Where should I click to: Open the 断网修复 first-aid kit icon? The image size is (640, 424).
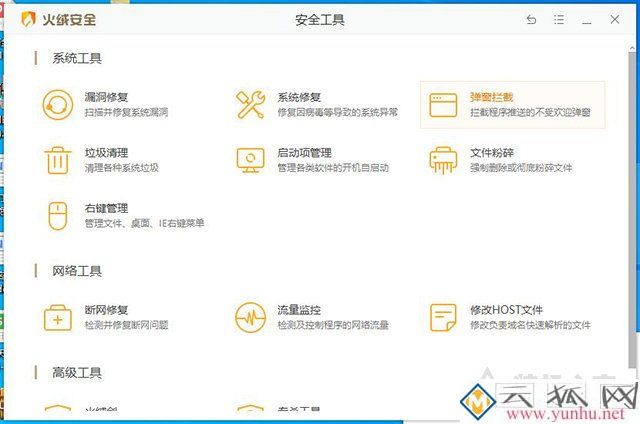pyautogui.click(x=58, y=318)
